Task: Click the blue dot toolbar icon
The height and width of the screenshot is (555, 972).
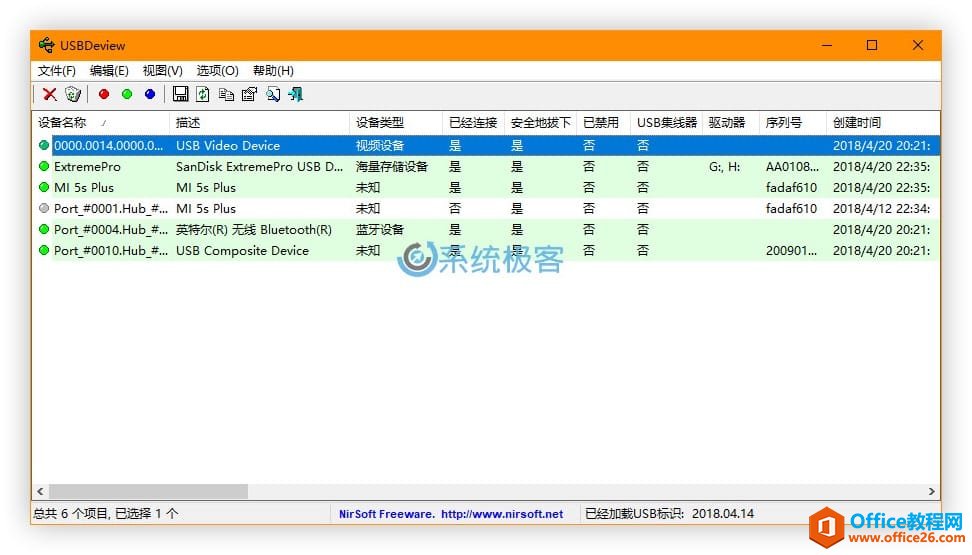Action: (150, 94)
